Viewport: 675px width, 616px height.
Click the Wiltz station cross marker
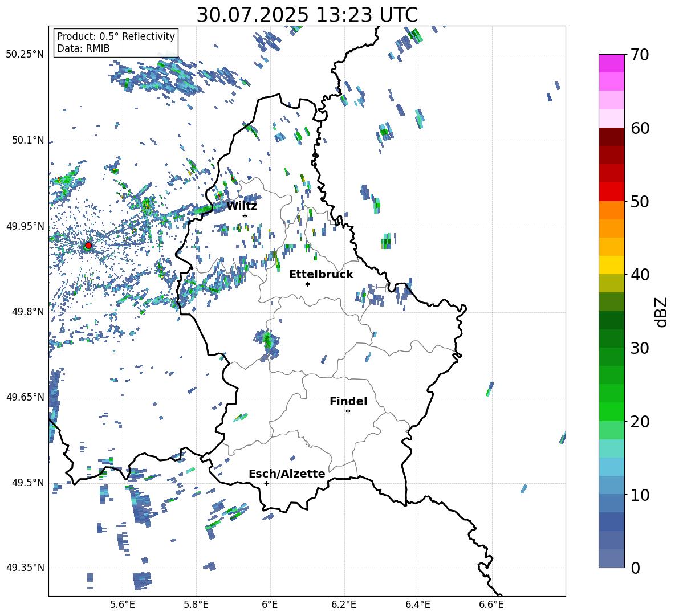point(245,215)
